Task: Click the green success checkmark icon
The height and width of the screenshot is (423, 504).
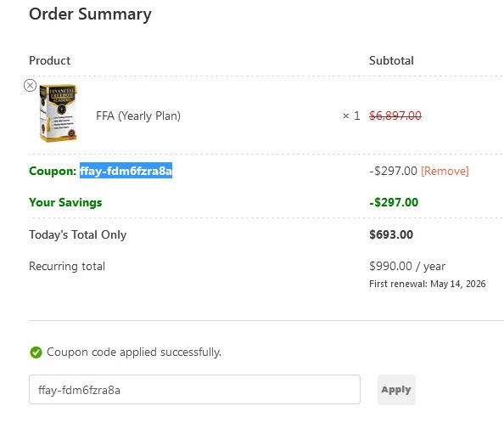Action: [x=36, y=352]
